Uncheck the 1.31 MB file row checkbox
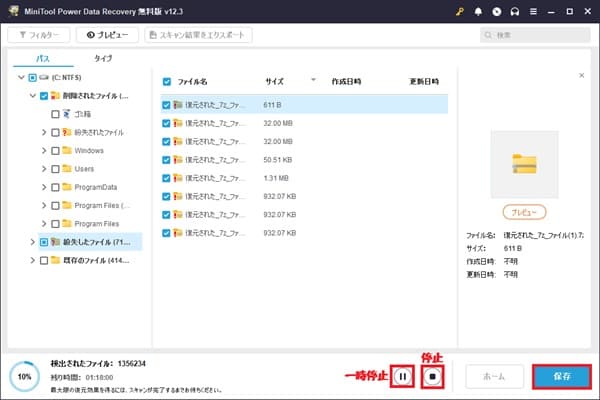Viewport: 600px width, 400px height. click(166, 178)
